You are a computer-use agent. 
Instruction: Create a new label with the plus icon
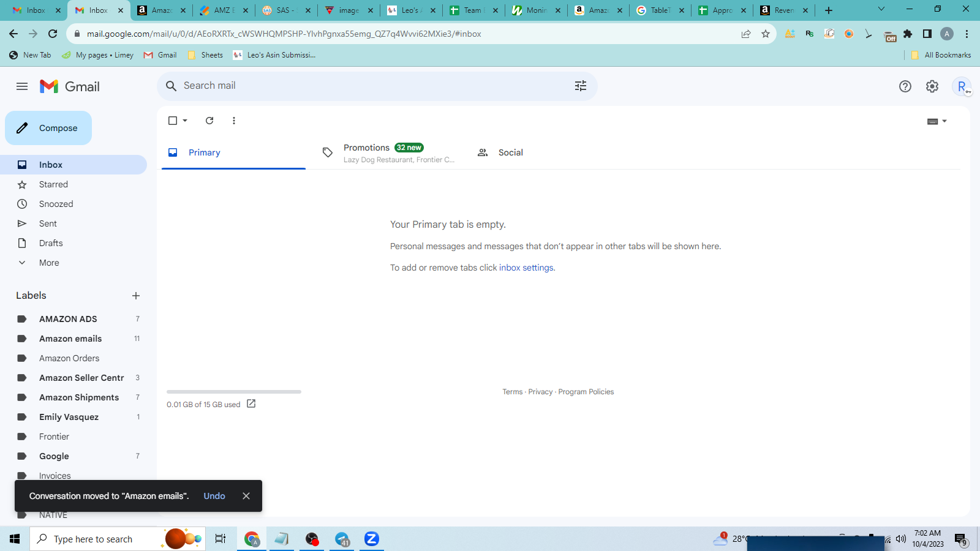click(136, 296)
